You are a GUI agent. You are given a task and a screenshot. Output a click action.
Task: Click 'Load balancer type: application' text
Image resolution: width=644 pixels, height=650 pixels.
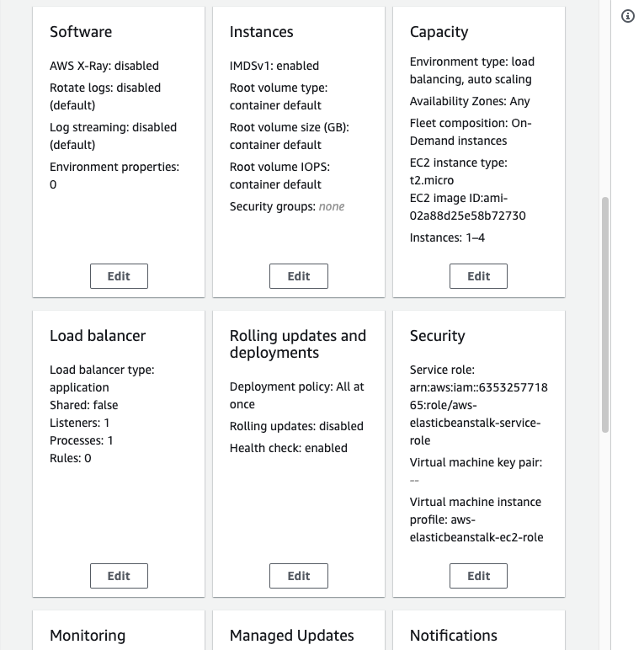pyautogui.click(x=102, y=379)
